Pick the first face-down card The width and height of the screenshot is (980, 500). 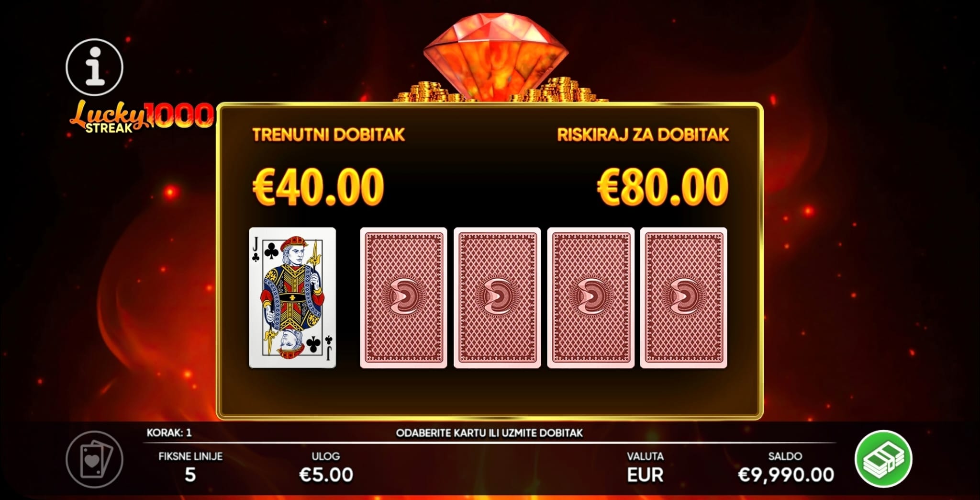403,298
